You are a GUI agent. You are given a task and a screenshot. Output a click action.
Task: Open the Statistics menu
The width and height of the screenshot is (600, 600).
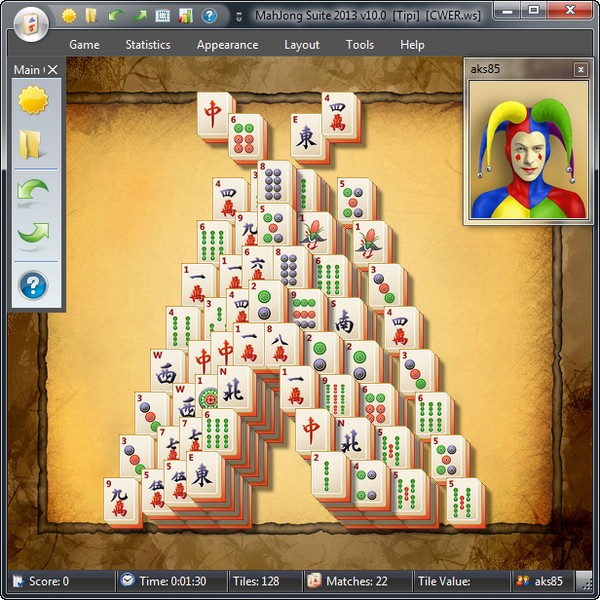tap(148, 45)
